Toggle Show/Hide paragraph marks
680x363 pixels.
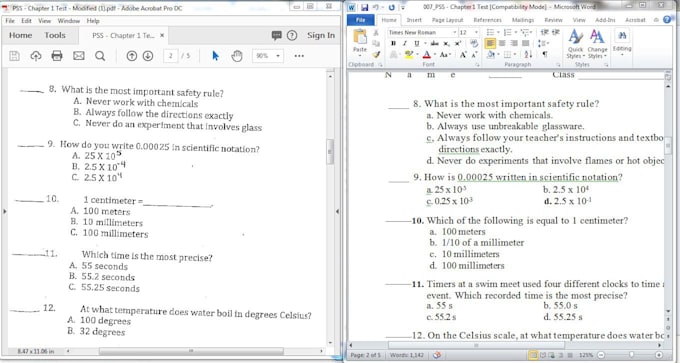coord(544,55)
